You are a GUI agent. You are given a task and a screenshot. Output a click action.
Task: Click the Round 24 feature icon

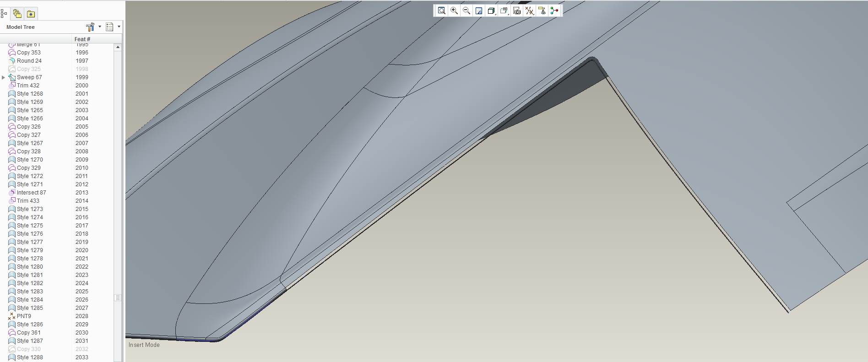[x=12, y=61]
